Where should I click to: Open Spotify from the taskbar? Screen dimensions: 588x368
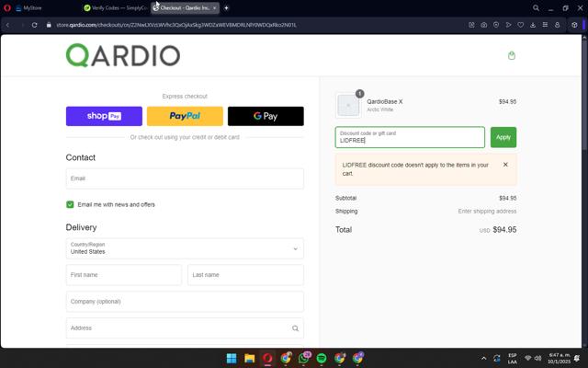(322, 359)
